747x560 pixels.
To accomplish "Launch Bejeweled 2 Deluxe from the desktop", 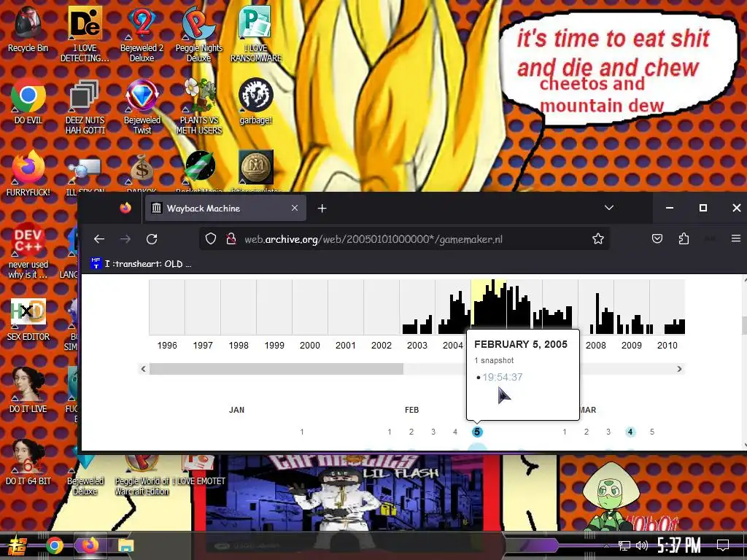I will (x=142, y=34).
